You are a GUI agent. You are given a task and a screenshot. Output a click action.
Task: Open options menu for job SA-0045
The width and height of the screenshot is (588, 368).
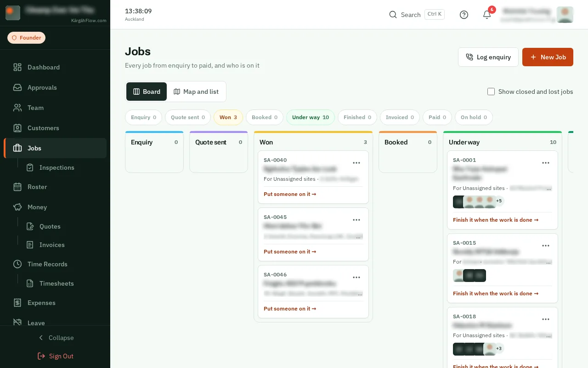(356, 220)
